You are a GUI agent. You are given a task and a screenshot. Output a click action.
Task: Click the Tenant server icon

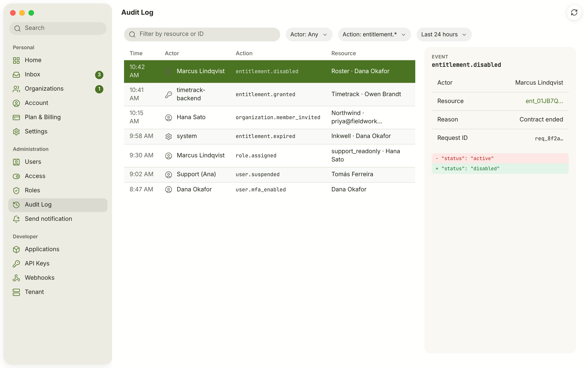point(16,292)
